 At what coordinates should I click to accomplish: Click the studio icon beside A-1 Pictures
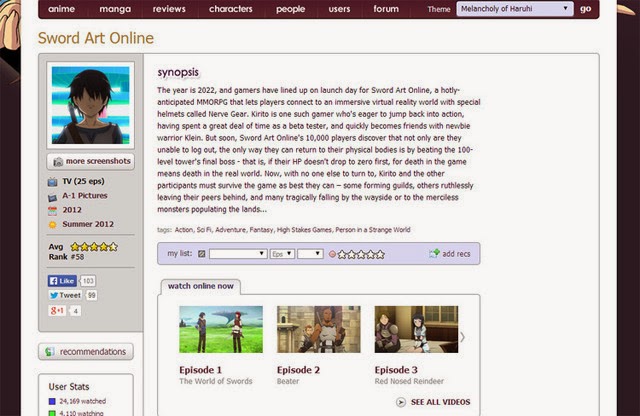52,198
